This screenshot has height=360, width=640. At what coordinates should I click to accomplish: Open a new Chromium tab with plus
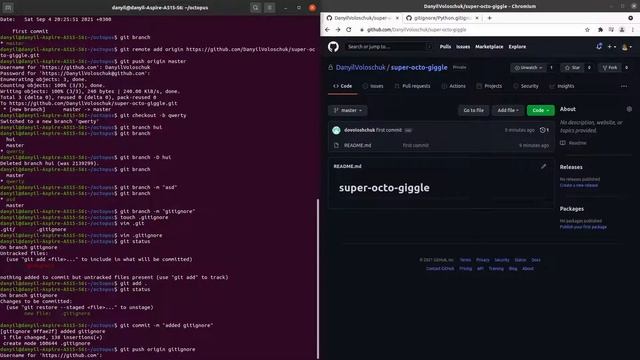point(489,18)
